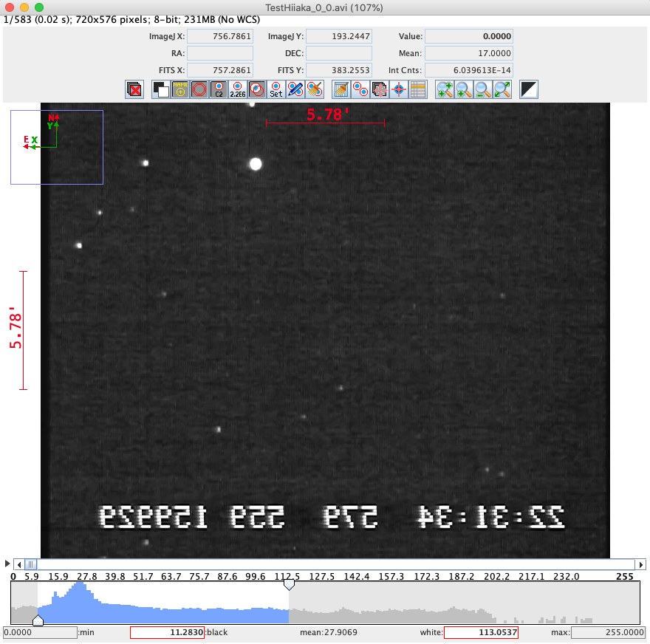
Task: Toggle the black/white invert display icon
Action: coord(529,90)
